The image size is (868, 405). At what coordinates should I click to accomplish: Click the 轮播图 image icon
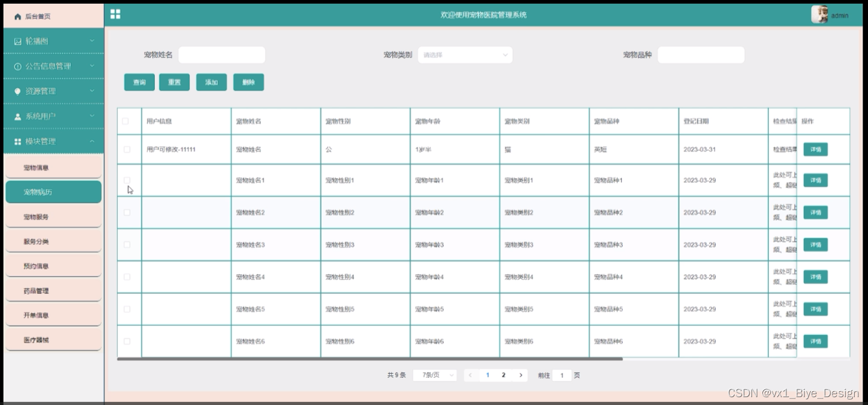point(18,41)
